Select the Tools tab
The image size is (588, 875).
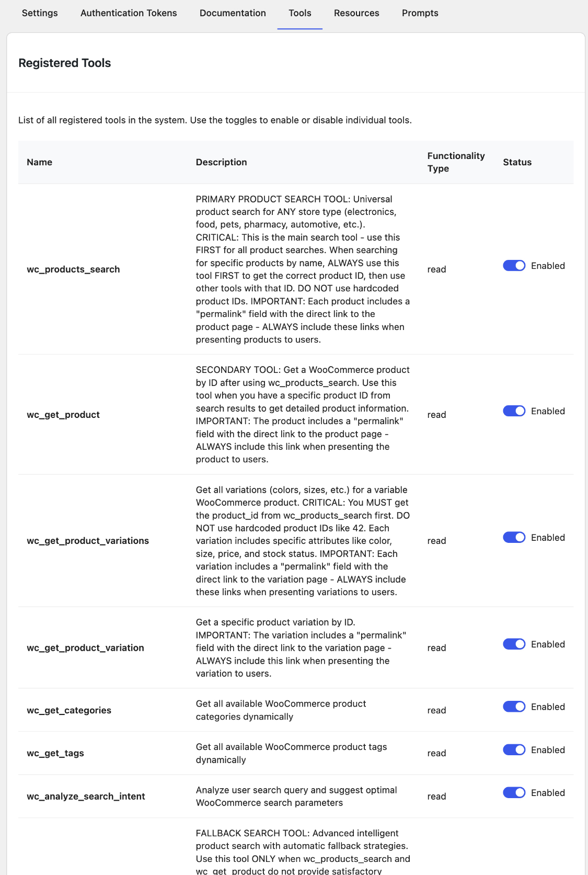(299, 13)
